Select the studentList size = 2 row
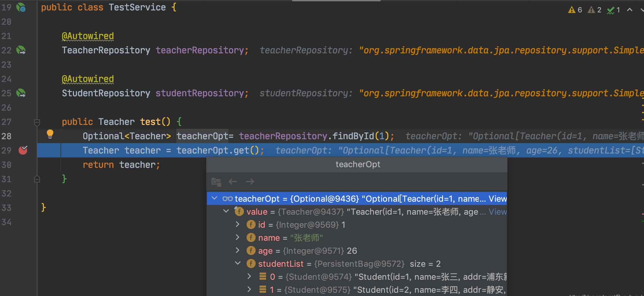 357,264
